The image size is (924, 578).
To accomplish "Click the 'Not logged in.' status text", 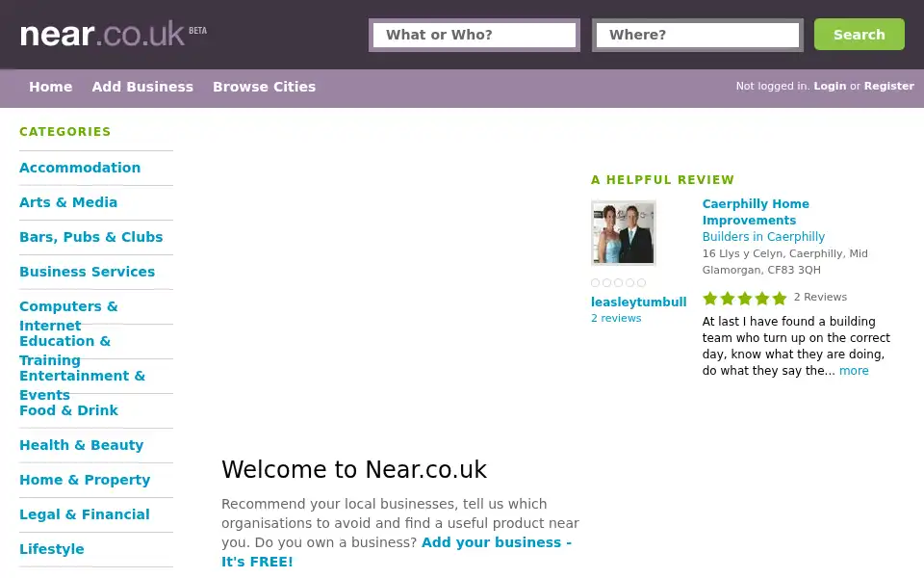I will pyautogui.click(x=773, y=86).
